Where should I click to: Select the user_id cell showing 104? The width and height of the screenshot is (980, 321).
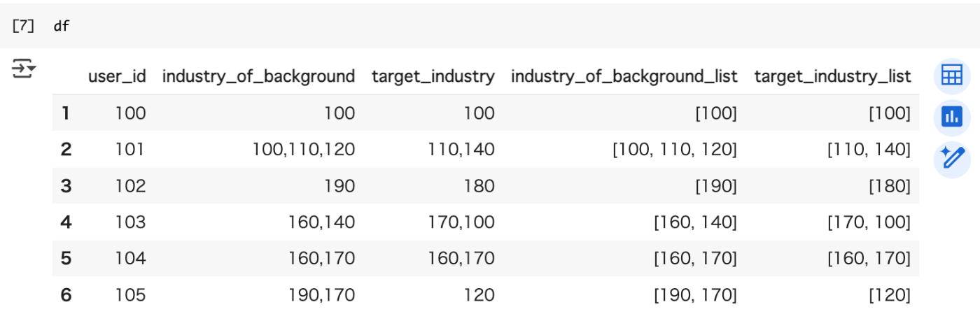(130, 259)
